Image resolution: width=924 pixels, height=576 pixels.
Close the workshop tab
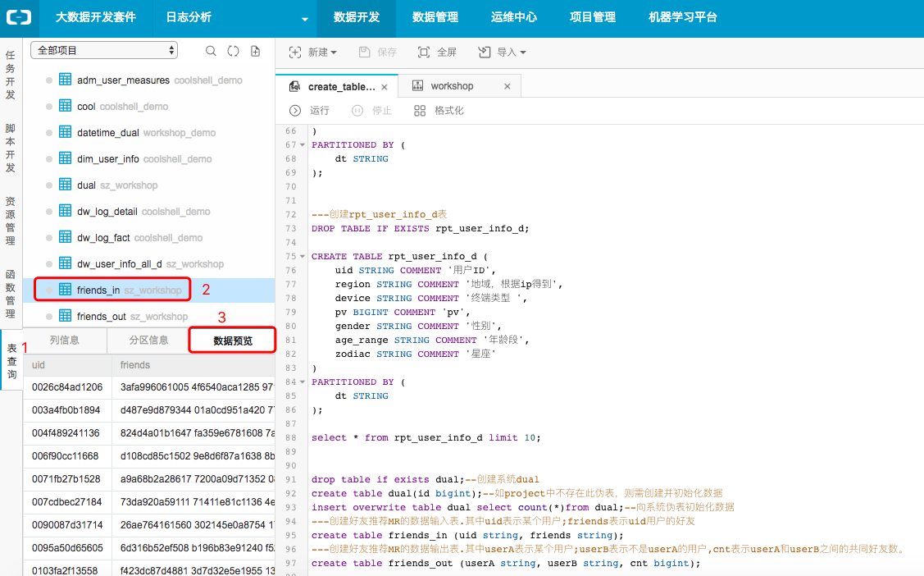coord(508,86)
